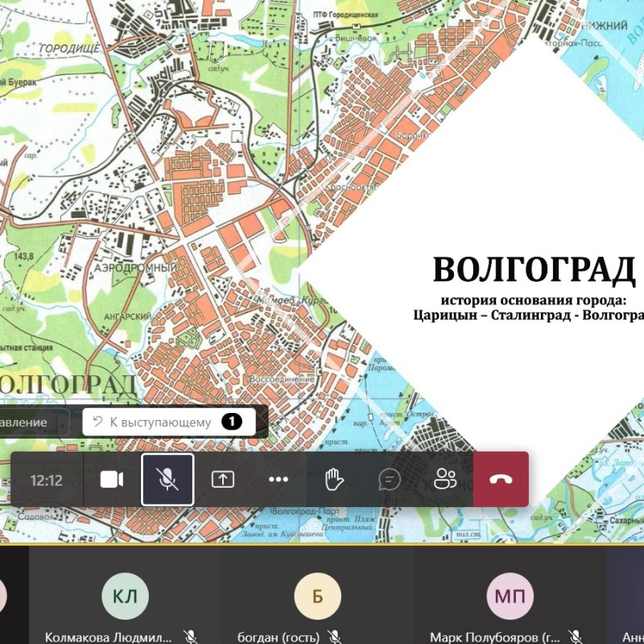This screenshot has height=644, width=644.
Task: Unmute the microphone in the meeting toolbar
Action: tap(167, 480)
